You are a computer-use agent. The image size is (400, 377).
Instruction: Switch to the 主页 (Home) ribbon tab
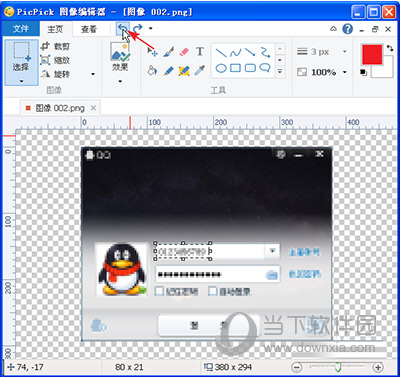pos(55,29)
